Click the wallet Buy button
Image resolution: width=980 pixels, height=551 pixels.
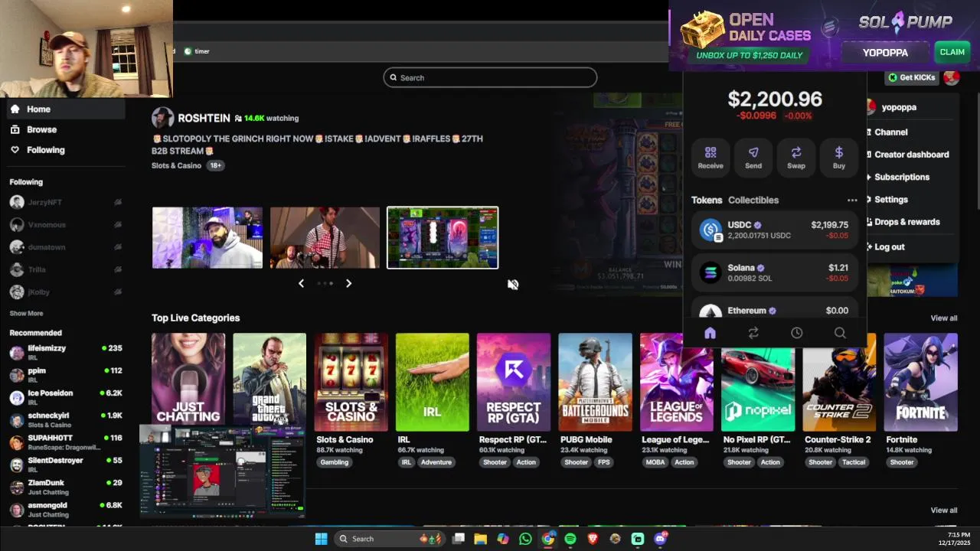point(839,157)
